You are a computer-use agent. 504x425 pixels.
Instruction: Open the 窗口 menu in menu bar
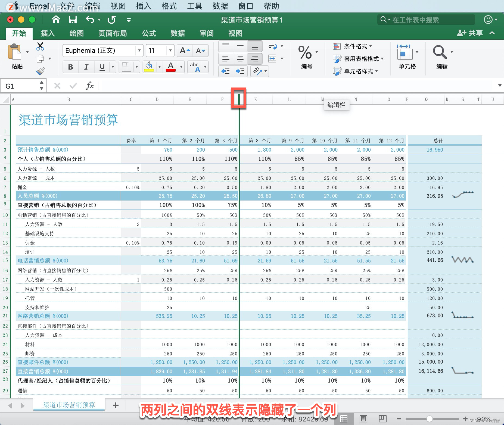point(246,6)
